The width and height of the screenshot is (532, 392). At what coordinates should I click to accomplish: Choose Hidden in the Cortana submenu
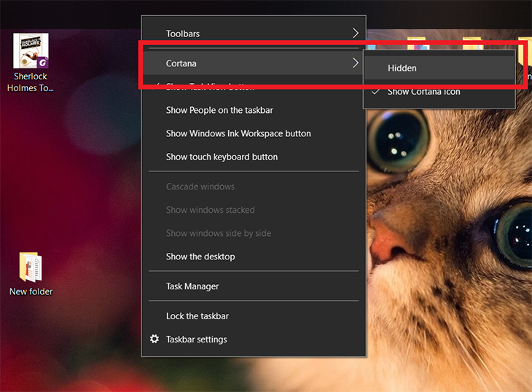click(x=439, y=68)
